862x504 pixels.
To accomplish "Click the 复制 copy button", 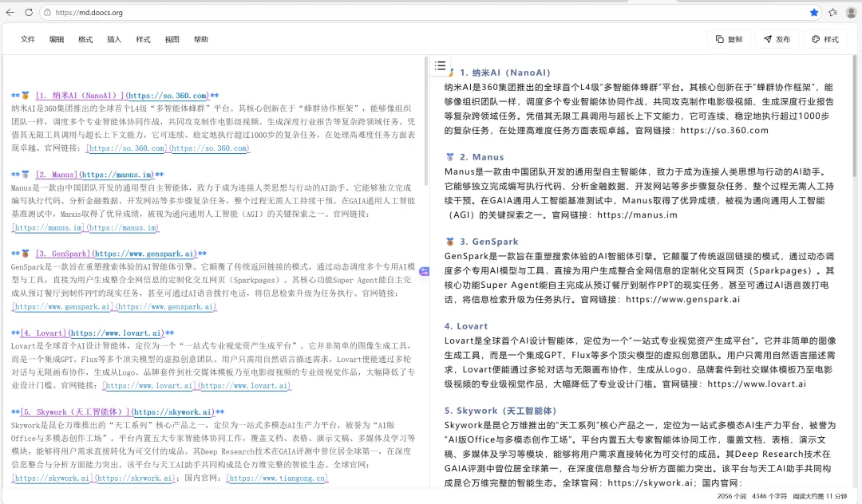I will pos(729,39).
